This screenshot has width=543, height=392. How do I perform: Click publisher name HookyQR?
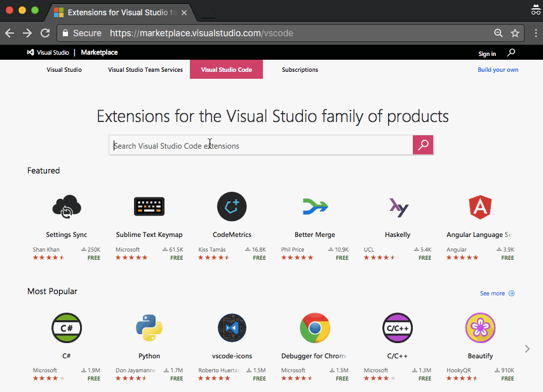click(459, 370)
